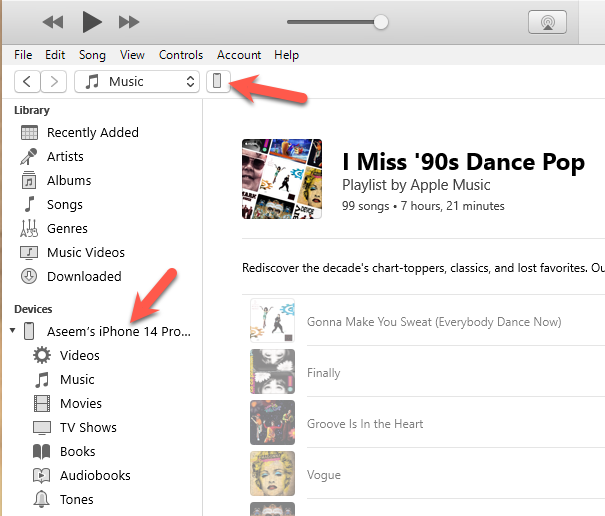The width and height of the screenshot is (605, 516).
Task: Select the song Finally
Action: 324,373
